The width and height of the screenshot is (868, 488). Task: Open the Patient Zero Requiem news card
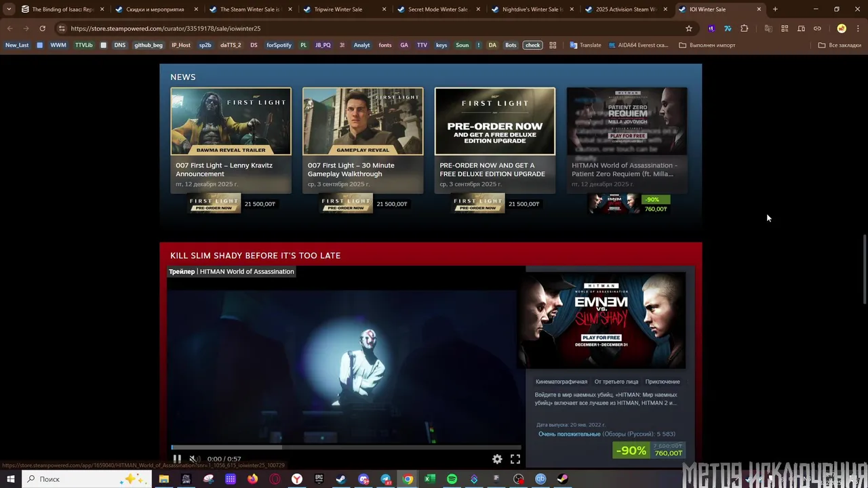click(x=627, y=141)
